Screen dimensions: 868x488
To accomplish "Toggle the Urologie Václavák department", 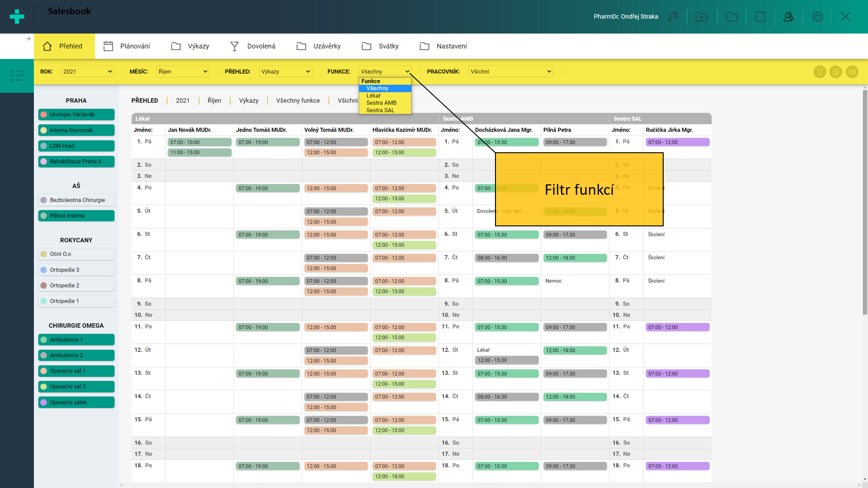I will click(76, 114).
